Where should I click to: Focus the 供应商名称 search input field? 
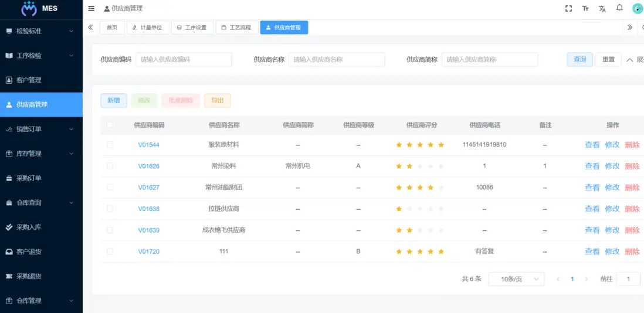pyautogui.click(x=337, y=60)
